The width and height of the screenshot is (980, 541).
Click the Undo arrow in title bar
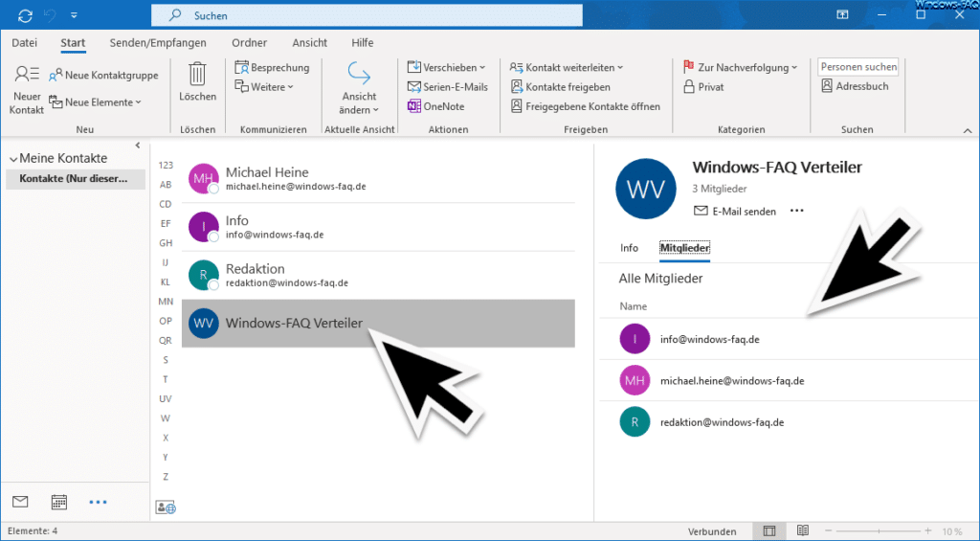(x=52, y=15)
